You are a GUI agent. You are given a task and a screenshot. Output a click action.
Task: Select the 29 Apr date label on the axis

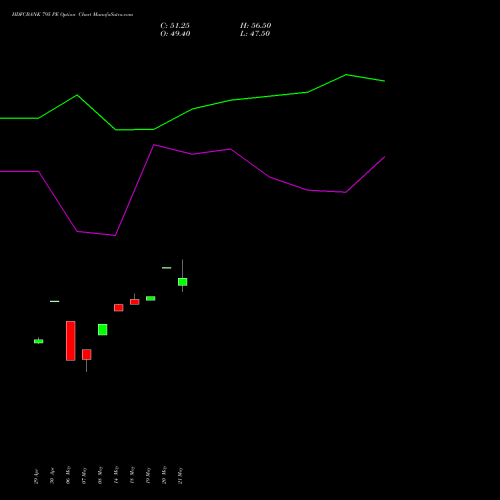tap(36, 476)
